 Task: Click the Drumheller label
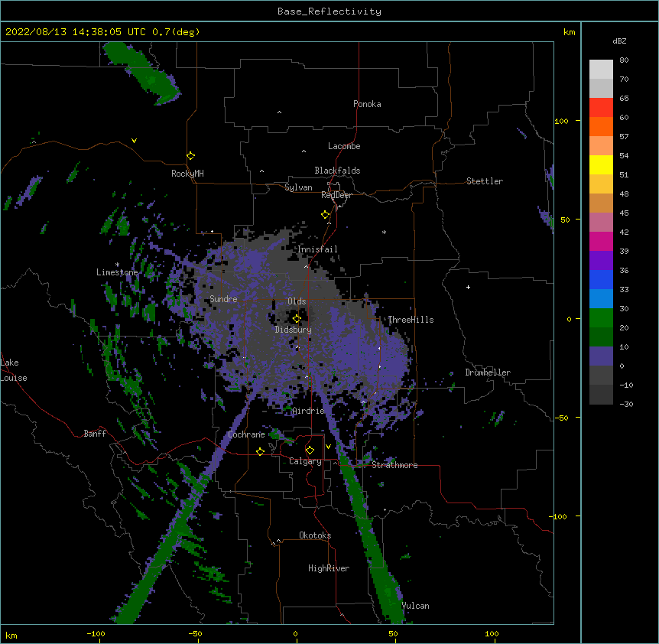point(488,372)
